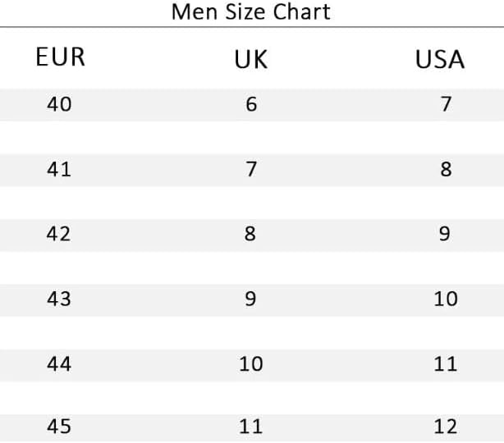Click the Men Size Chart title
The width and height of the screenshot is (504, 443).
[251, 11]
